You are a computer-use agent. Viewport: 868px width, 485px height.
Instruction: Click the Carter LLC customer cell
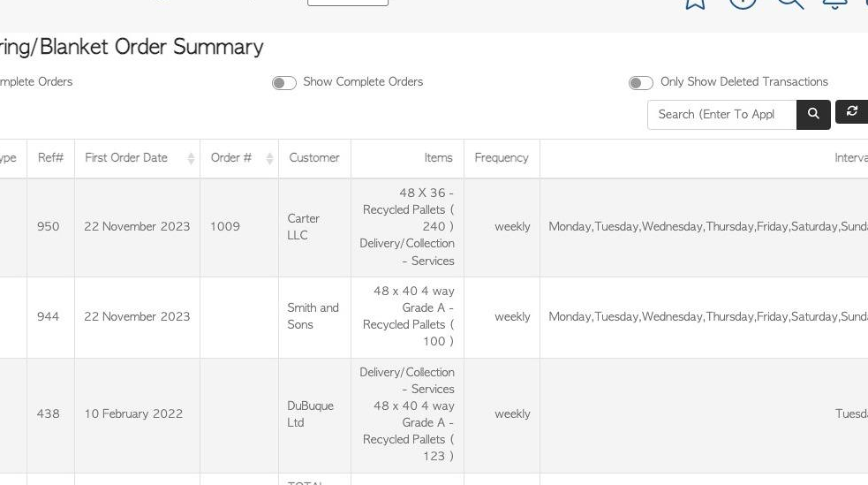click(x=314, y=227)
